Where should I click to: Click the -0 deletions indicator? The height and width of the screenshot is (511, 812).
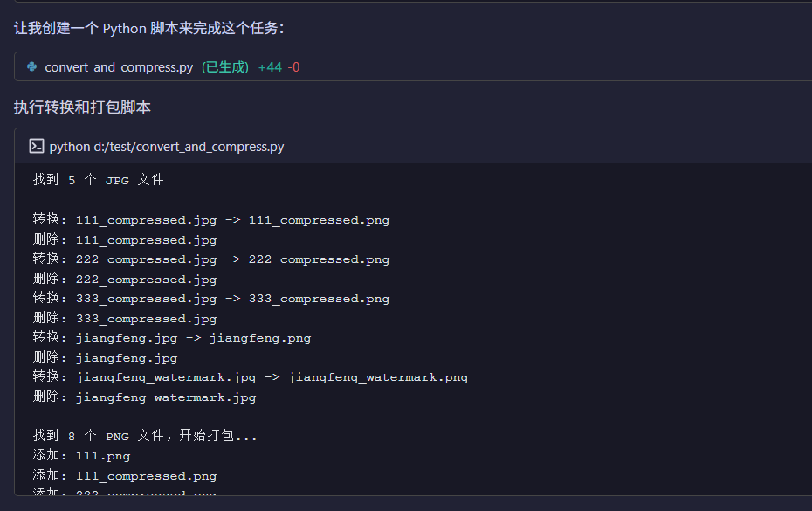[x=292, y=66]
